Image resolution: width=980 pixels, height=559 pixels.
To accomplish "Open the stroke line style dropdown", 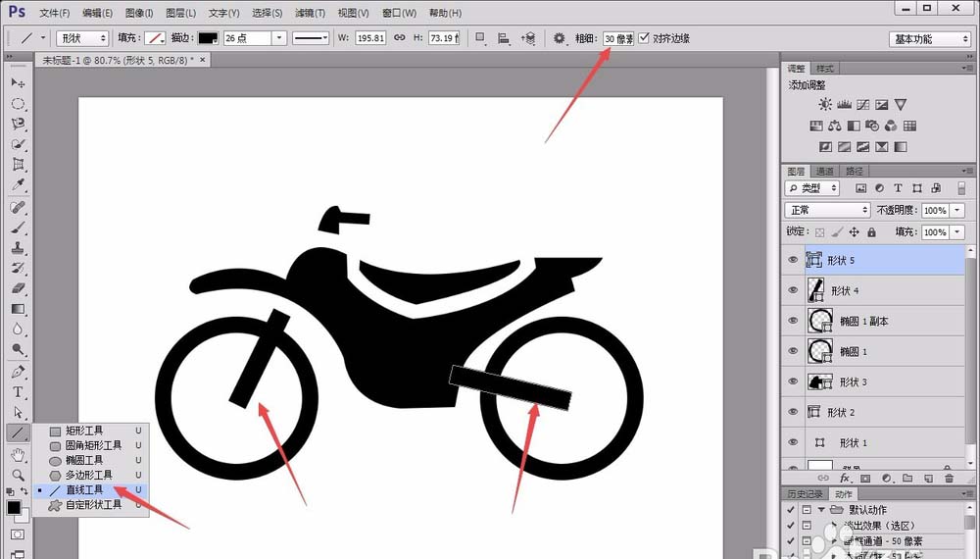I will 311,38.
